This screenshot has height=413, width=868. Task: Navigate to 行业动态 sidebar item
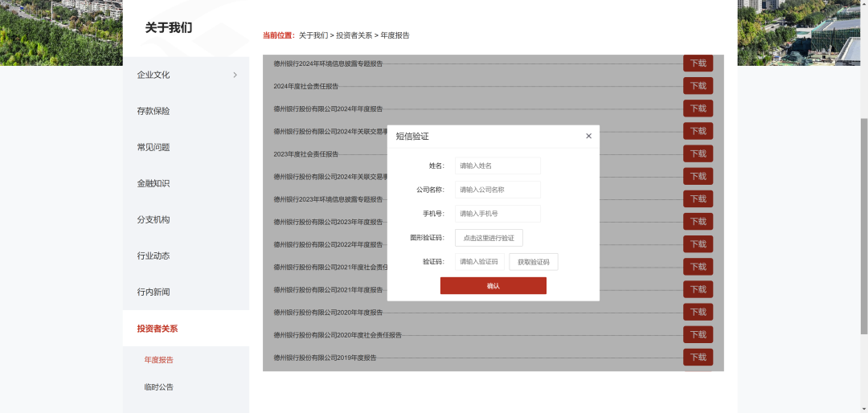tap(154, 256)
